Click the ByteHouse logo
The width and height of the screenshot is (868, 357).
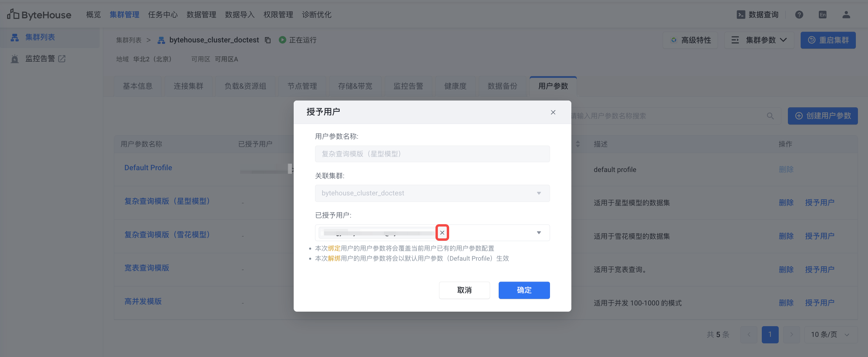coord(39,15)
